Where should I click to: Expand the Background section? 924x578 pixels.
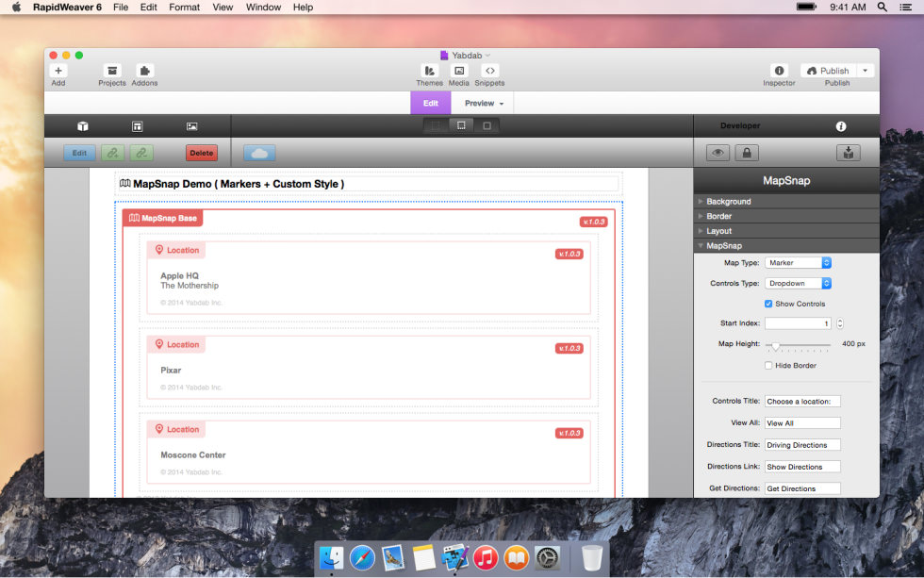(786, 202)
